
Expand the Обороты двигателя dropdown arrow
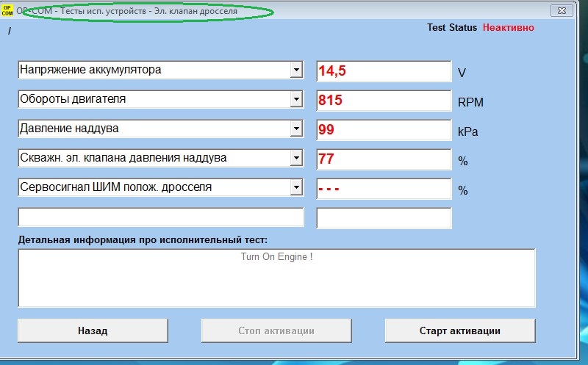(296, 99)
